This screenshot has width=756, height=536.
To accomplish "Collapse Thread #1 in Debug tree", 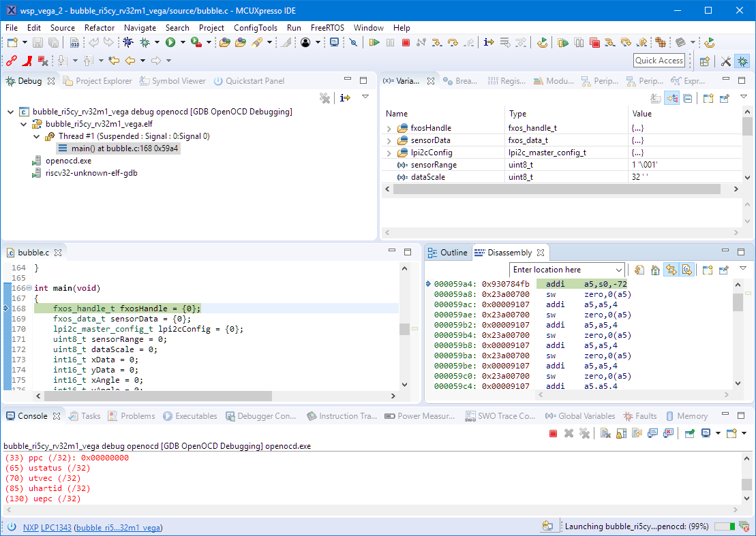I will pos(37,136).
